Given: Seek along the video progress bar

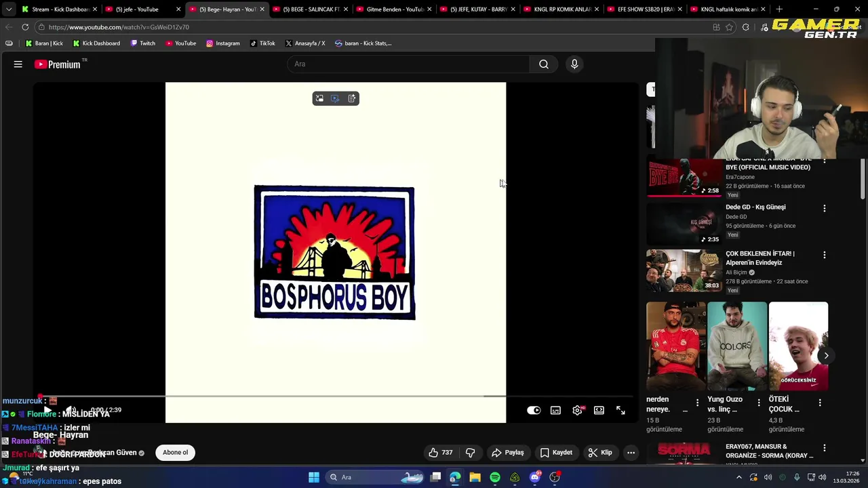Looking at the screenshot, I should click(336, 396).
